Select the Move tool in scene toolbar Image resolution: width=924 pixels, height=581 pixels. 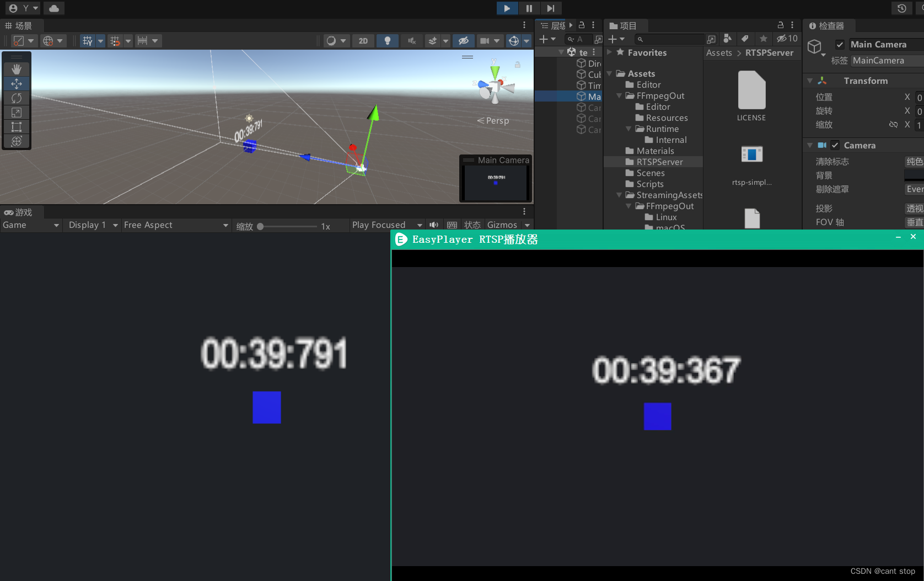(x=17, y=83)
